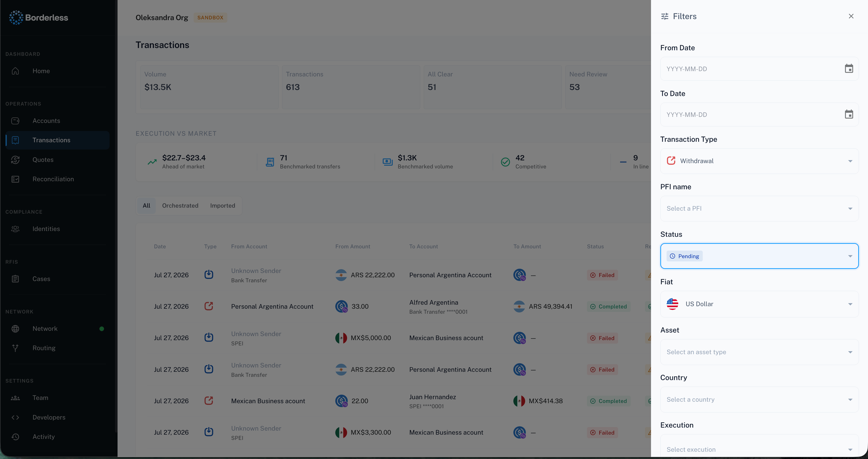Open the Status dropdown showing Pending

(759, 256)
